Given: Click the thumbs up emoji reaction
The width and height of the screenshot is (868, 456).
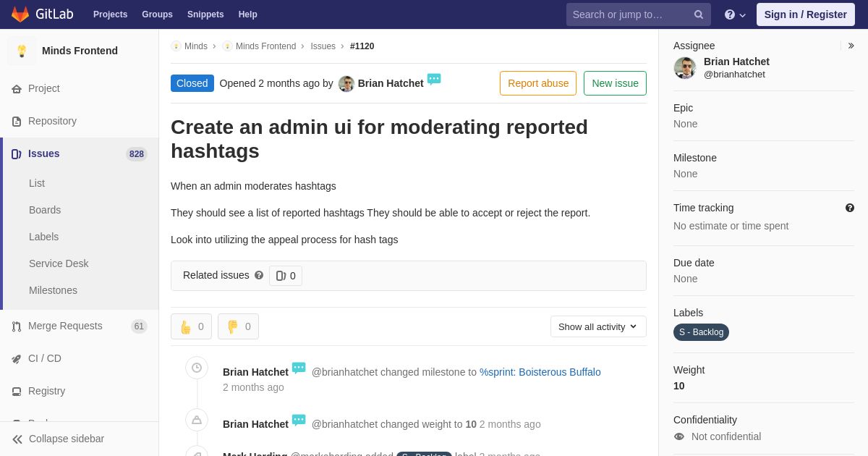Looking at the screenshot, I should pos(191,326).
